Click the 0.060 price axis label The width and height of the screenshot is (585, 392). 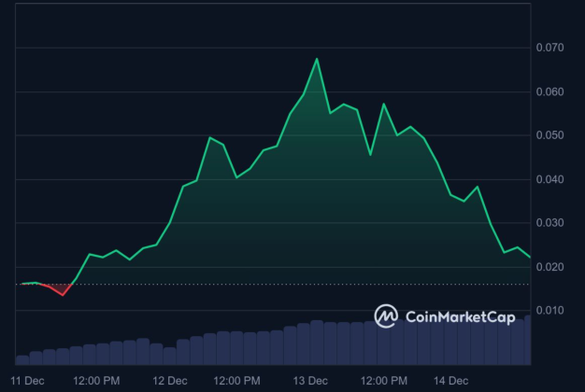coord(549,91)
